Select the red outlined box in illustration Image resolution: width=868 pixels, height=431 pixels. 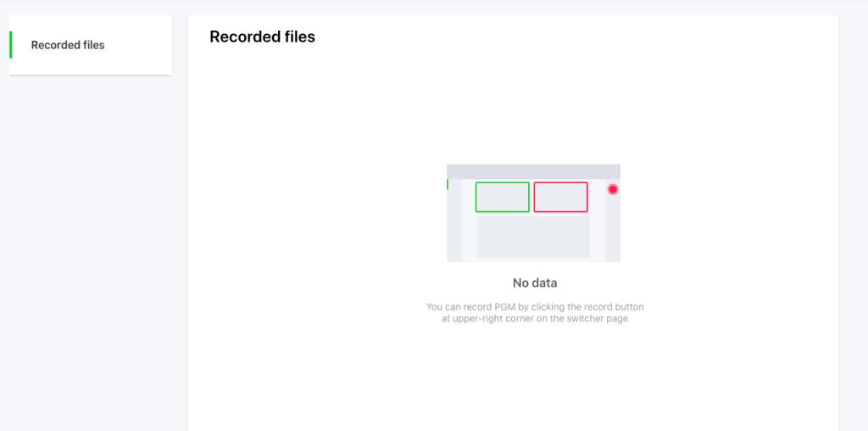coord(560,197)
